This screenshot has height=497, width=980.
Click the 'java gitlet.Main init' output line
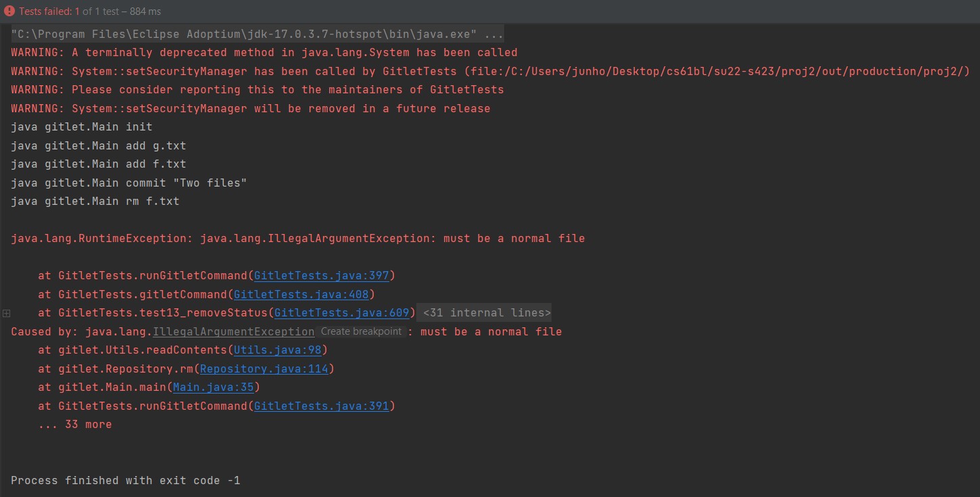[81, 127]
